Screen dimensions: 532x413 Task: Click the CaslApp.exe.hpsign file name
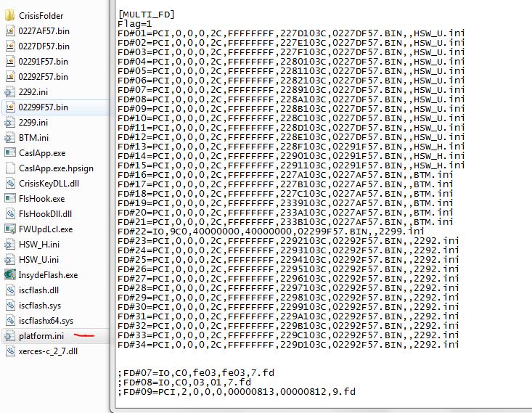click(56, 168)
